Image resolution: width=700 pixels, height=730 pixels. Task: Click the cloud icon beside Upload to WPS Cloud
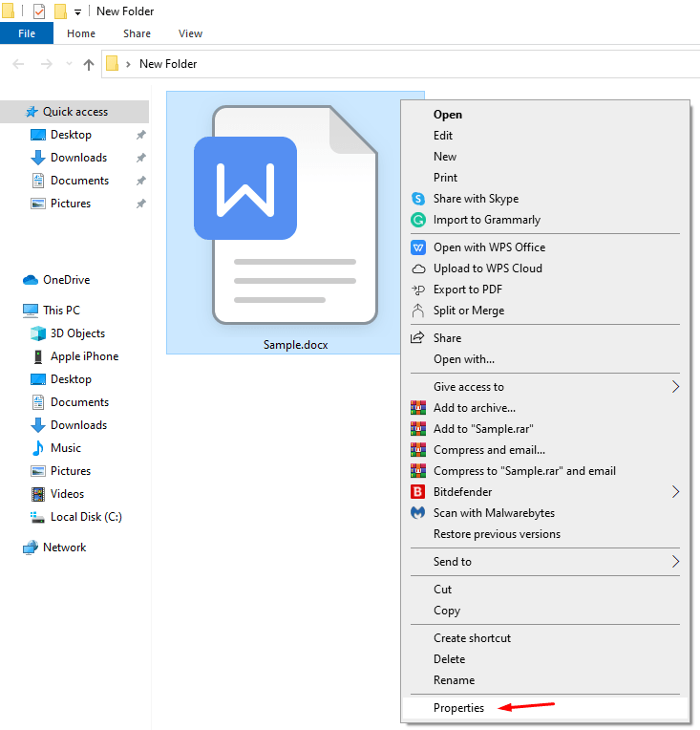418,268
